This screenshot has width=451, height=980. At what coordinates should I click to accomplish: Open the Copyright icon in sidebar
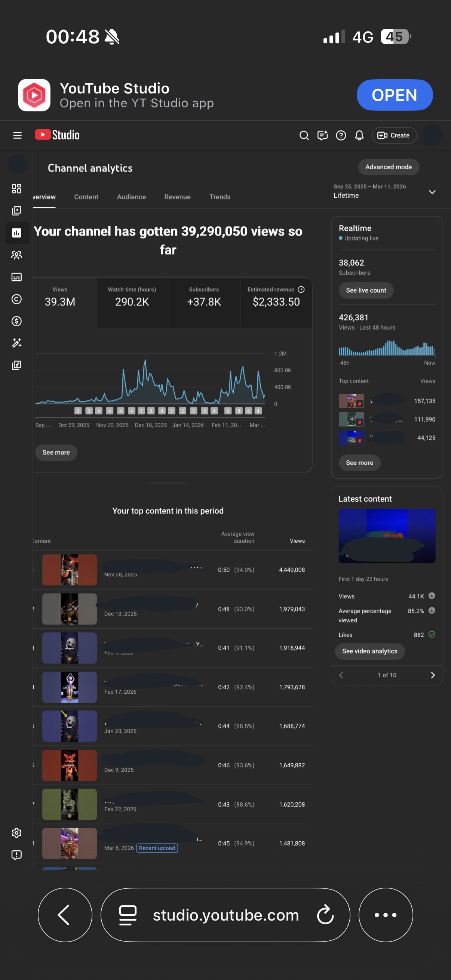pyautogui.click(x=16, y=299)
